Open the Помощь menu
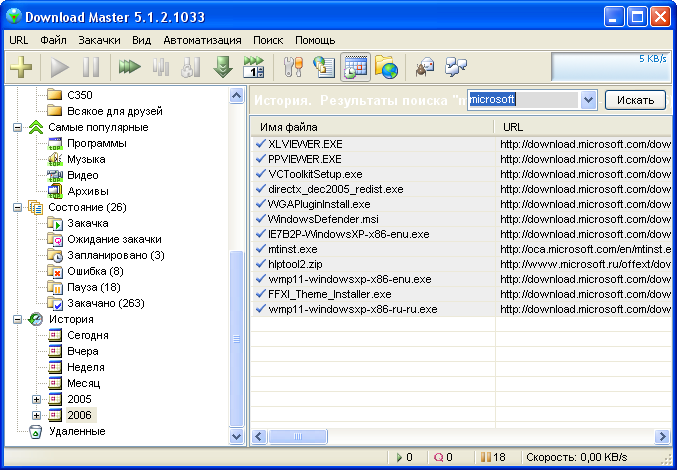 315,41
